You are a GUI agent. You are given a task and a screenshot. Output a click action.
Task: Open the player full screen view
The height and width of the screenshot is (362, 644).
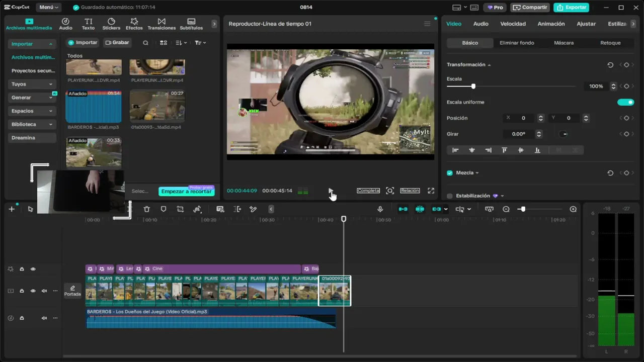coord(431,191)
